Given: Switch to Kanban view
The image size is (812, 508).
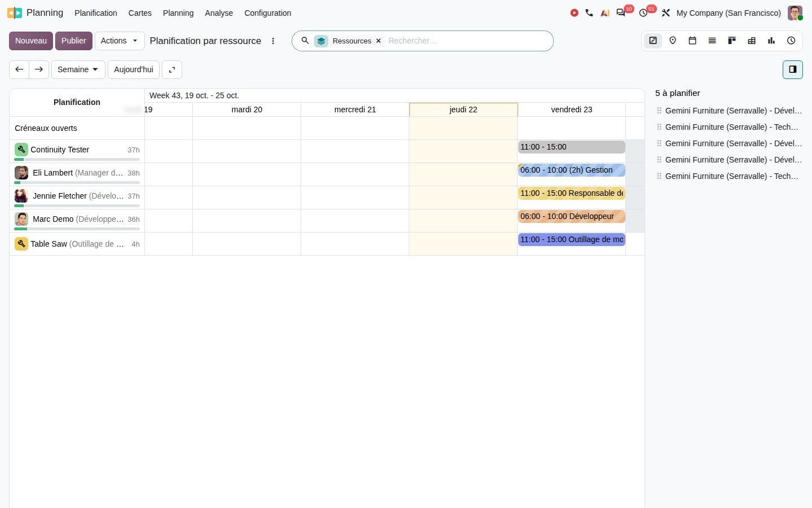Looking at the screenshot, I should click(732, 41).
